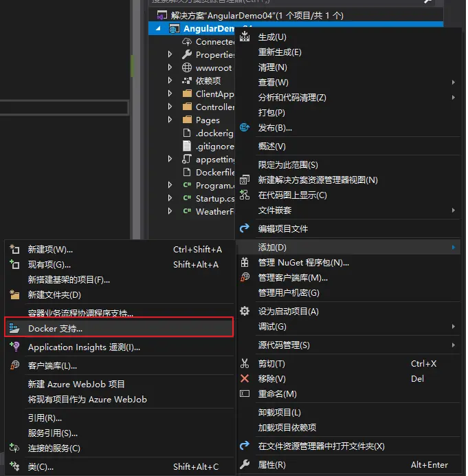Screen dimensions: 468x476
Task: Click the solution AngularDemo04 icon
Action: point(161,15)
